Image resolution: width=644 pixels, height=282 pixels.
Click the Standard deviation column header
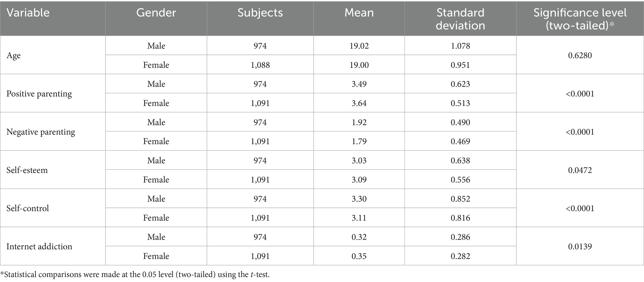click(460, 19)
